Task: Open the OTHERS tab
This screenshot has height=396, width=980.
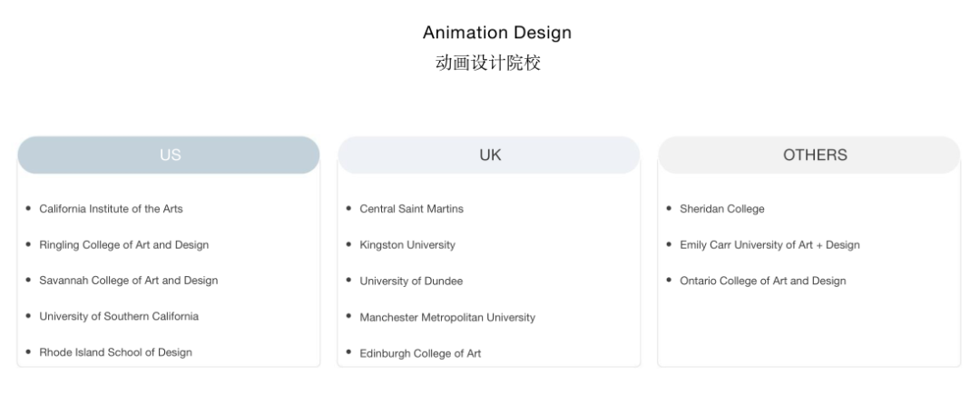Action: click(x=809, y=155)
